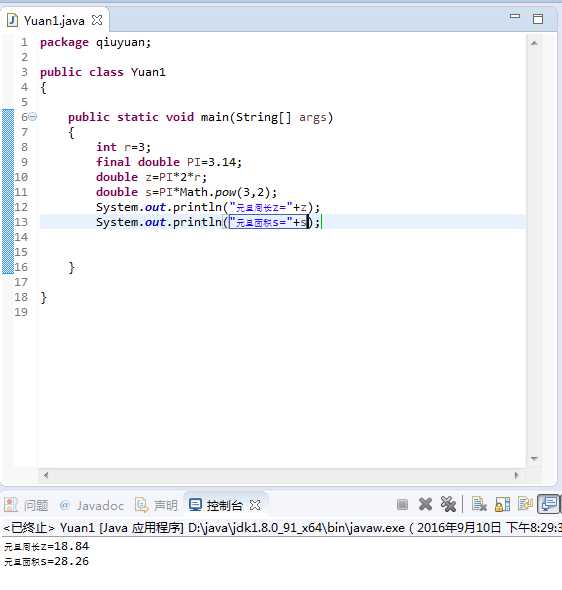Toggle the highlighted console display icon
Image resolution: width=562 pixels, height=590 pixels.
(549, 504)
